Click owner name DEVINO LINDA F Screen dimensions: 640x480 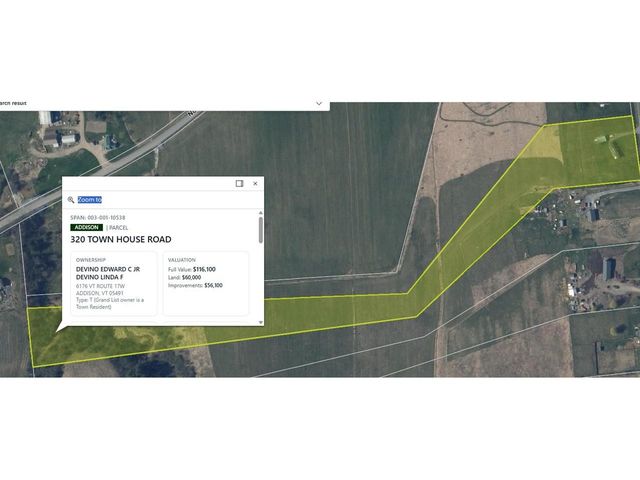point(100,277)
